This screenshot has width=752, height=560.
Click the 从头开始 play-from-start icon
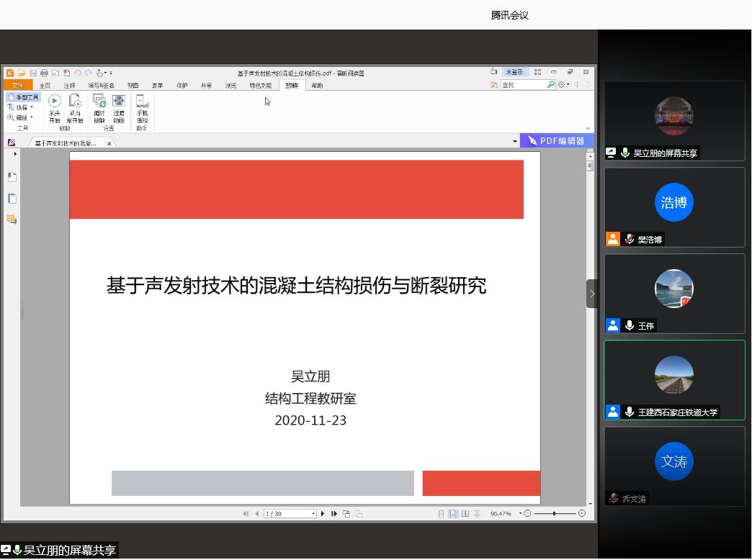click(x=55, y=102)
